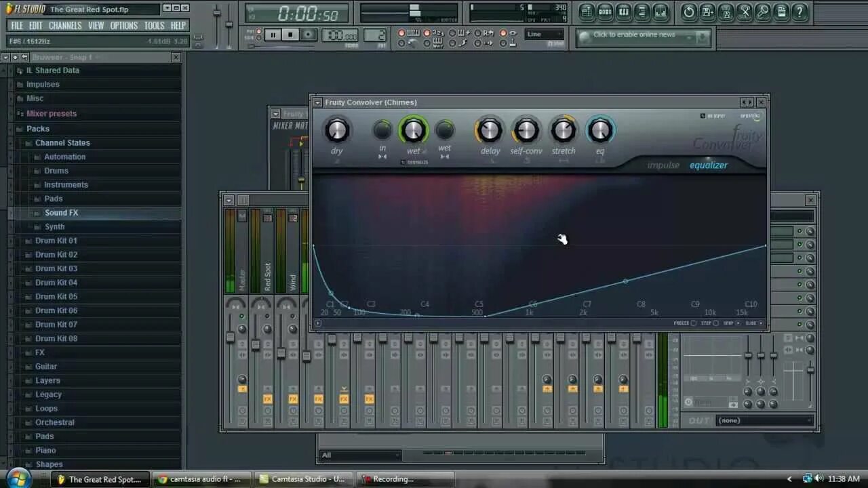Pause playback with the pause button
Viewport: 868px width, 488px height.
[273, 35]
